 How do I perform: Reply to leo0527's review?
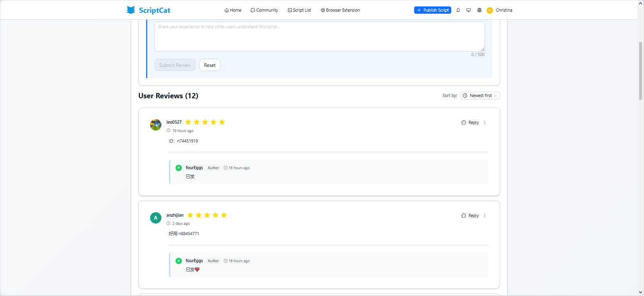(x=470, y=123)
